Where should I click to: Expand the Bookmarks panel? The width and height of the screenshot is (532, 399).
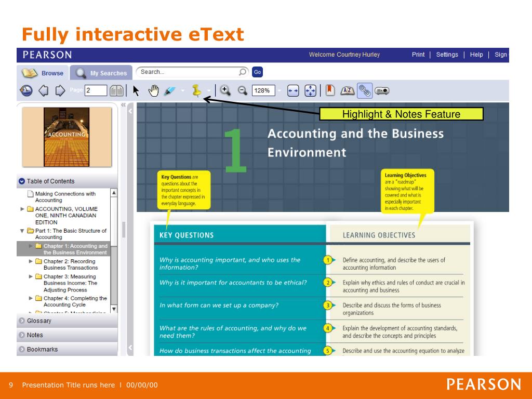[x=67, y=349]
